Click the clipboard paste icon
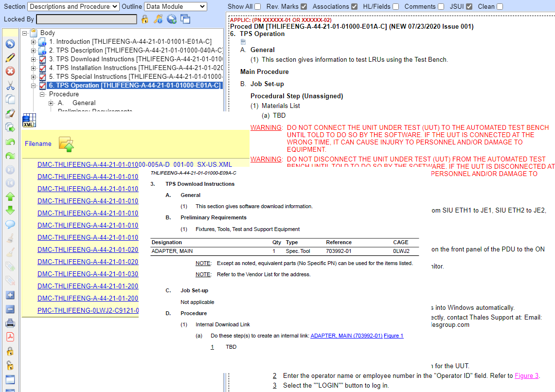The width and height of the screenshot is (555, 392). pyautogui.click(x=10, y=114)
